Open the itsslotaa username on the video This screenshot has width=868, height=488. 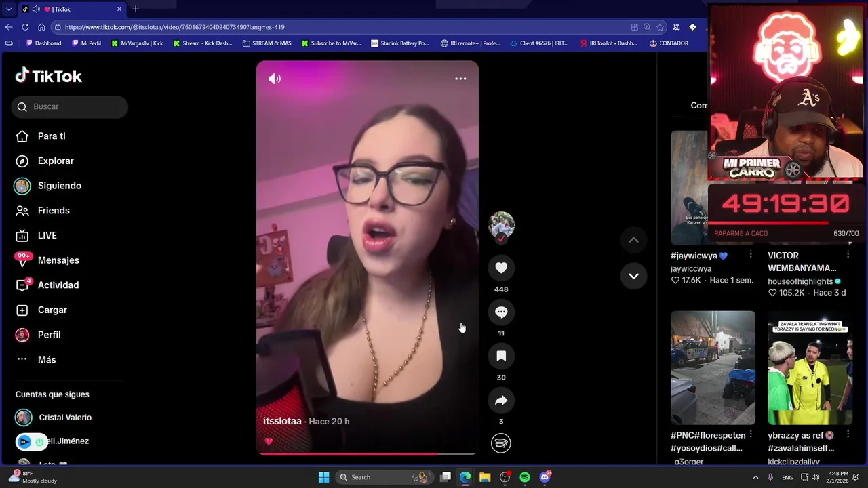(x=282, y=421)
